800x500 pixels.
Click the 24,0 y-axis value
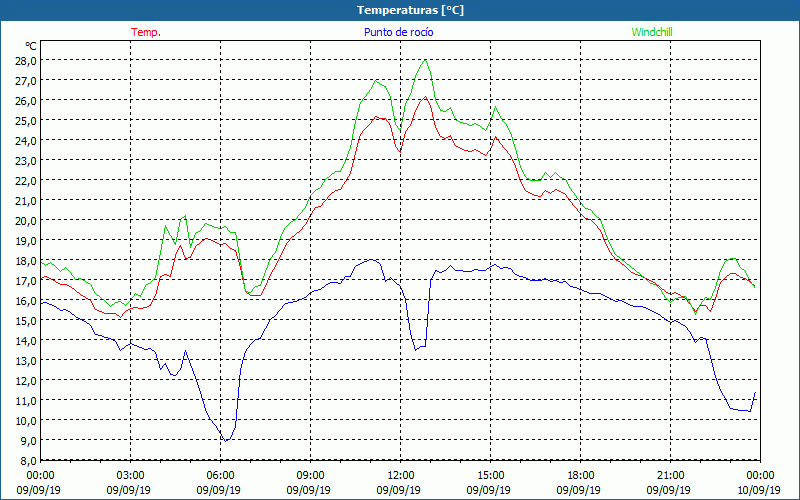tap(27, 140)
